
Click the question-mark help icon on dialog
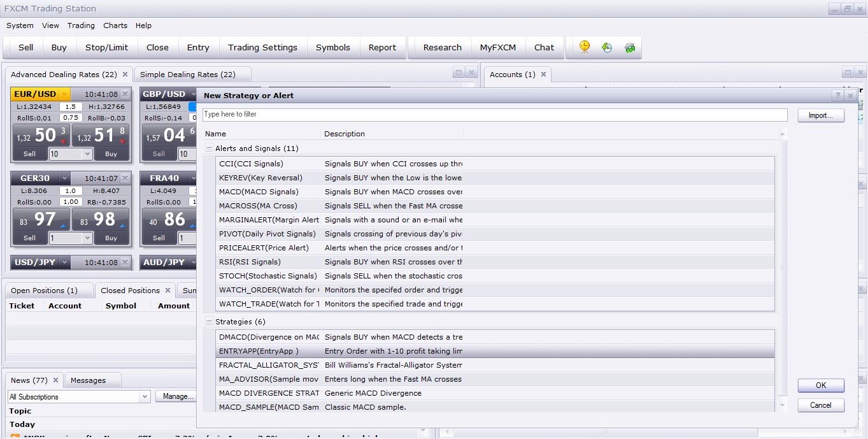(839, 95)
